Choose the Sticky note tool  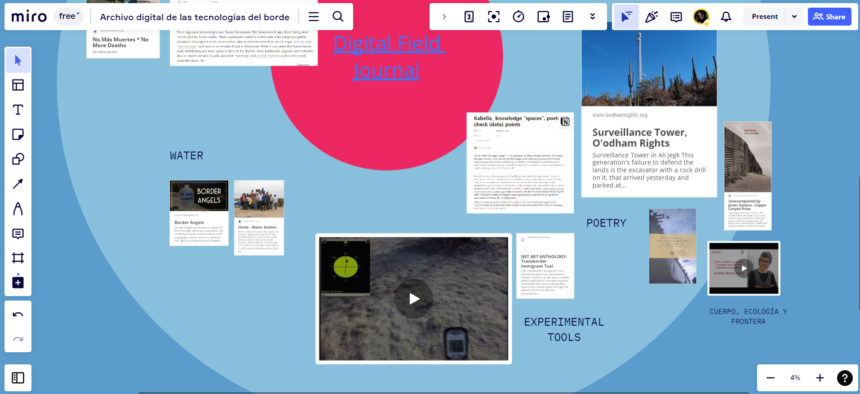(x=18, y=134)
